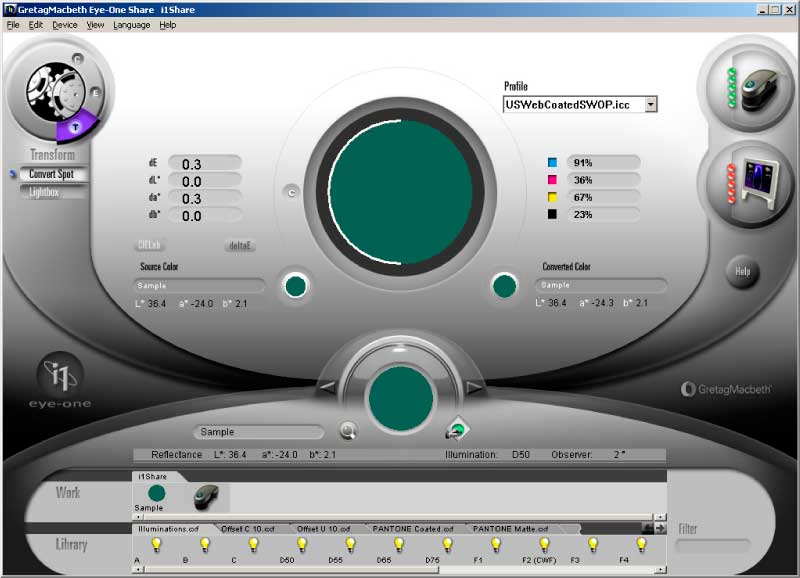800x578 pixels.
Task: Click the library tabs left scroll arrow
Action: [x=648, y=529]
